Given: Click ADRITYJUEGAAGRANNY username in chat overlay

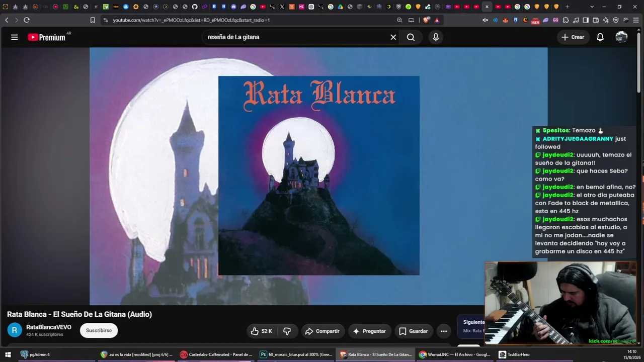Looking at the screenshot, I should 578,139.
